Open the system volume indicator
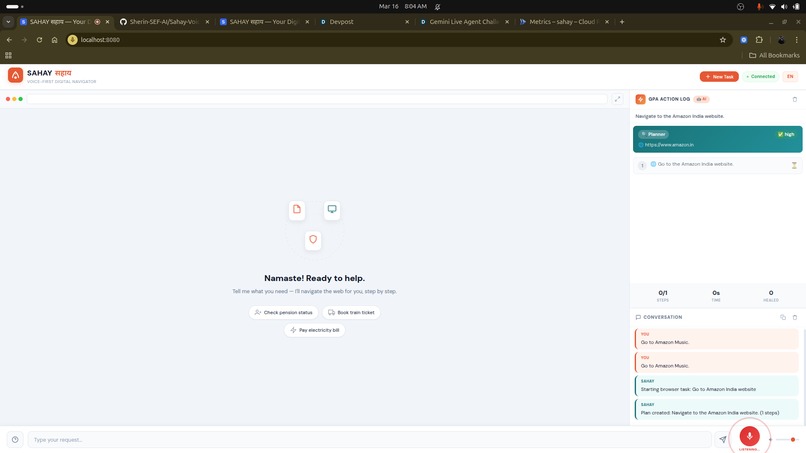This screenshot has height=453, width=806. coord(784,7)
